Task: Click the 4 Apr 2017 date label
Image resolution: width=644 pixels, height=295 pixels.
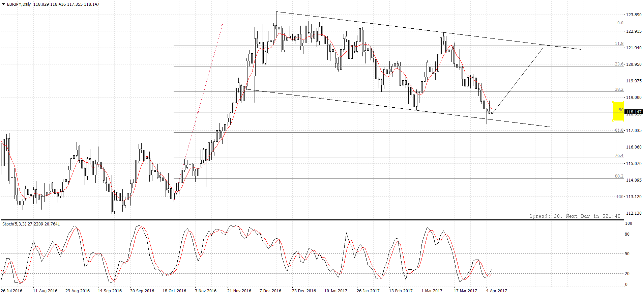Action: coord(497,291)
